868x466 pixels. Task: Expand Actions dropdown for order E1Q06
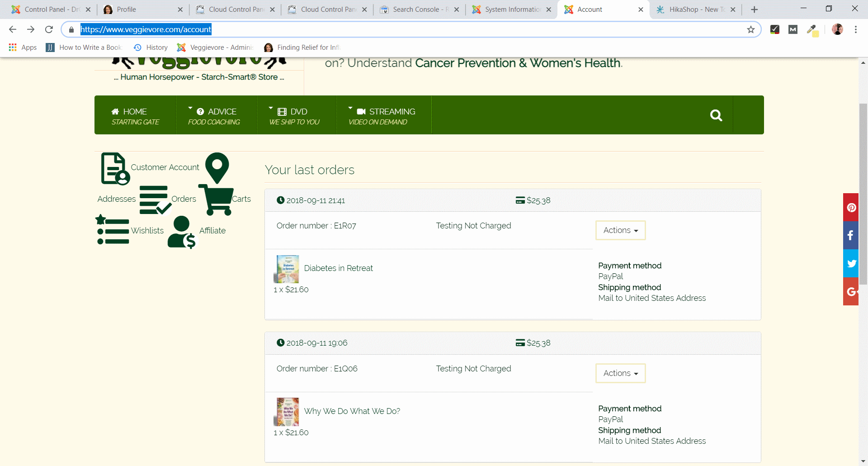coord(620,373)
